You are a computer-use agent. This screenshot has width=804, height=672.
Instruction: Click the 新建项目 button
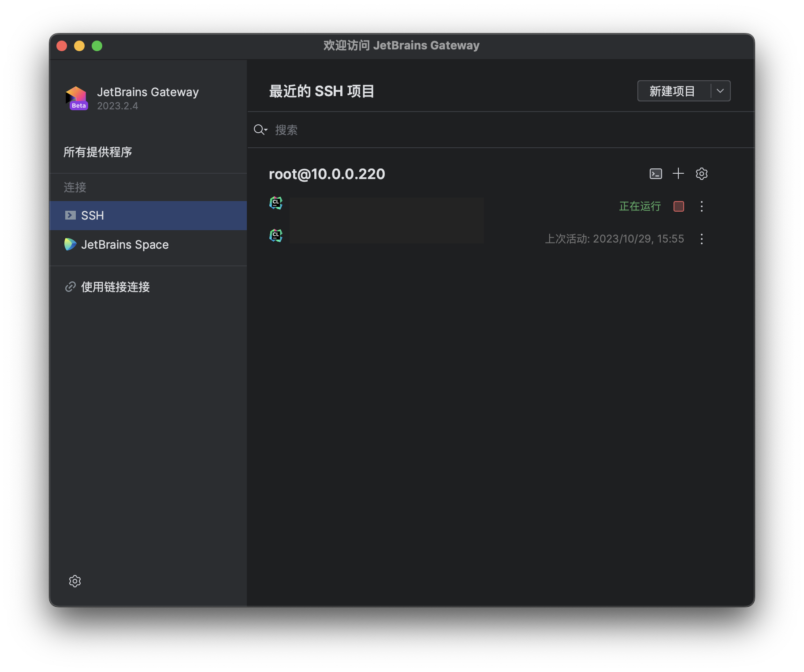(x=671, y=91)
